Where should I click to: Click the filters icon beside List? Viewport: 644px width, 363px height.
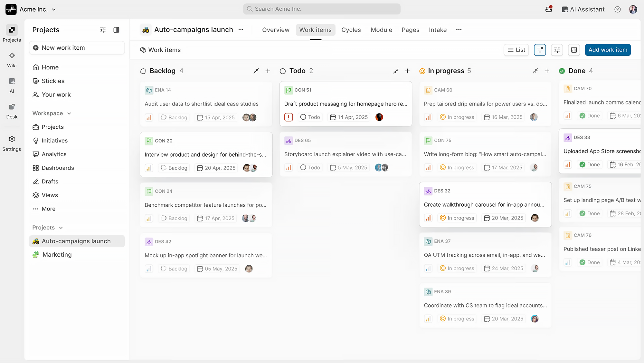(x=540, y=50)
